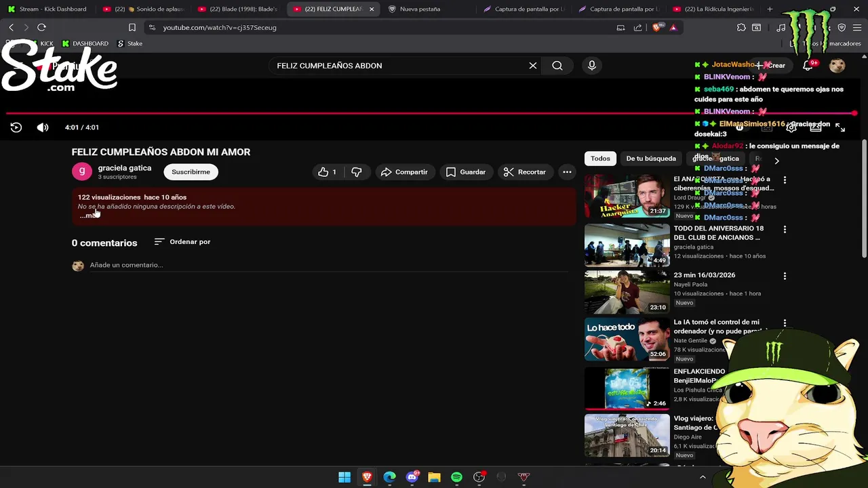Open the browser hamburger menu
This screenshot has height=488, width=868.
click(x=856, y=28)
